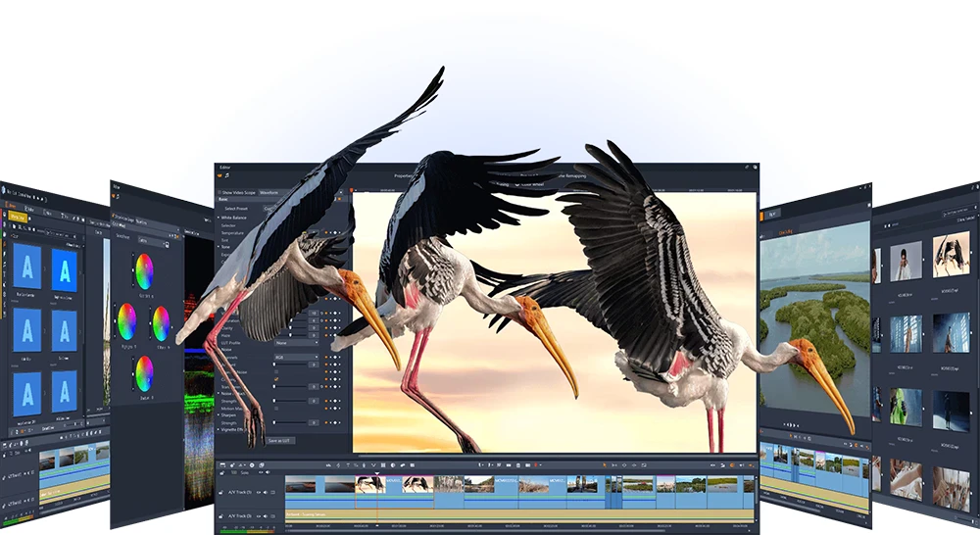This screenshot has height=535, width=980.
Task: Select the first stork clip on the timeline
Action: click(370, 484)
